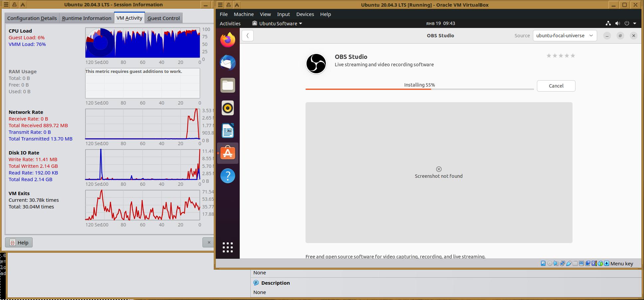
Task: Open the VirtualBox Help menu
Action: pos(325,14)
